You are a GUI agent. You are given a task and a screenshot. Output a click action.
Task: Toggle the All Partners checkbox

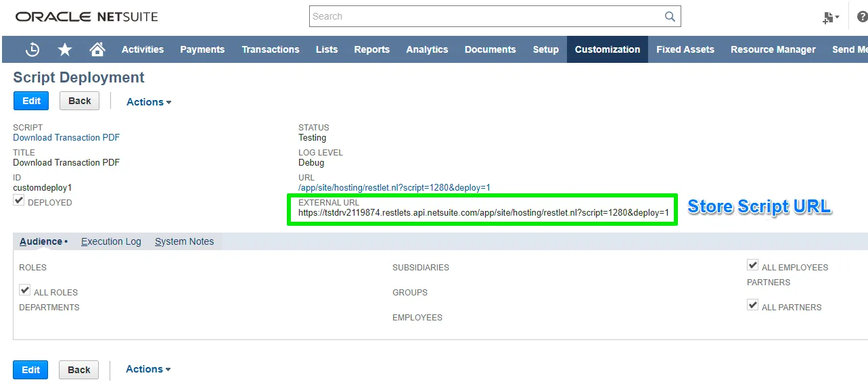[x=753, y=305]
